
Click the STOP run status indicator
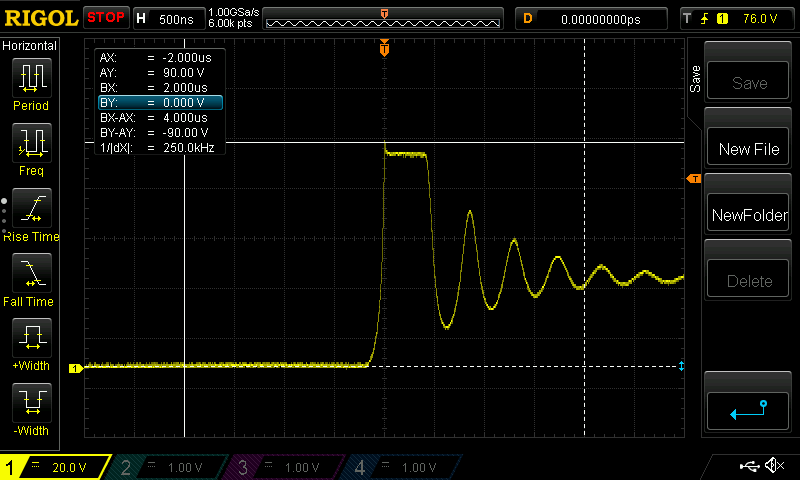pos(106,18)
